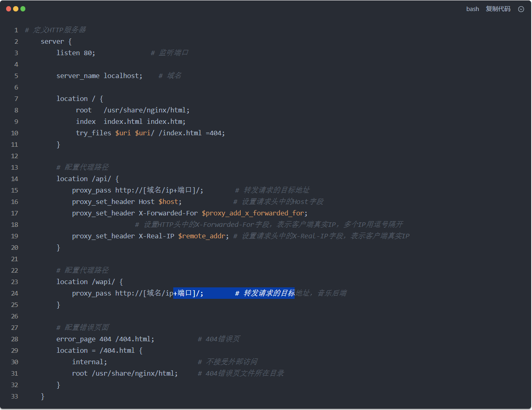Click the comment 定义HTTP服务器 on line 1

click(56, 30)
